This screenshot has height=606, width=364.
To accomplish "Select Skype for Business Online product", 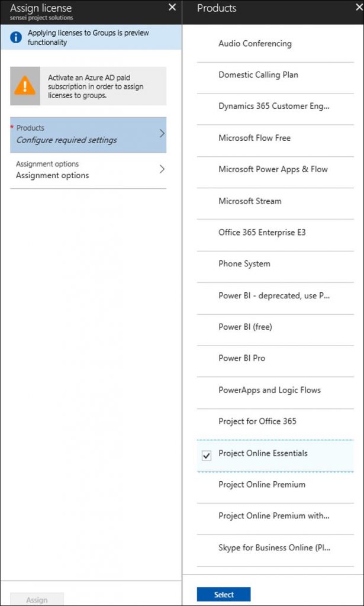I will pyautogui.click(x=275, y=547).
